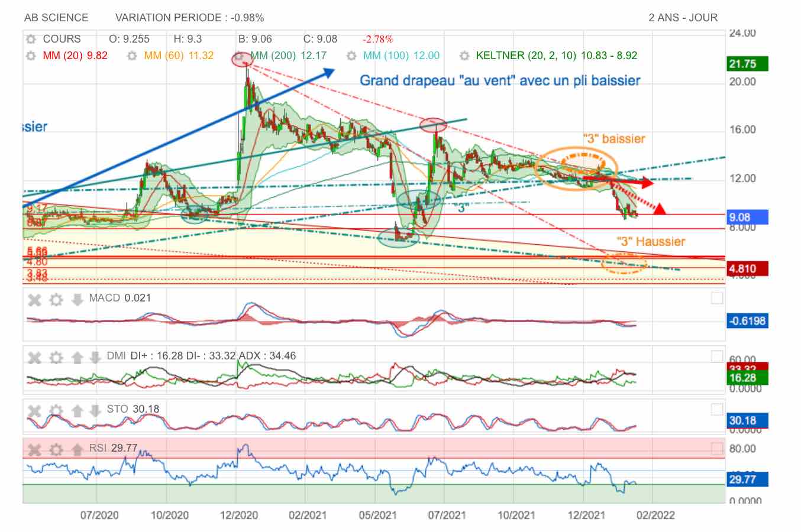Viewport: 801px width, 532px height.
Task: Open MACD indicator settings gear
Action: (x=56, y=300)
